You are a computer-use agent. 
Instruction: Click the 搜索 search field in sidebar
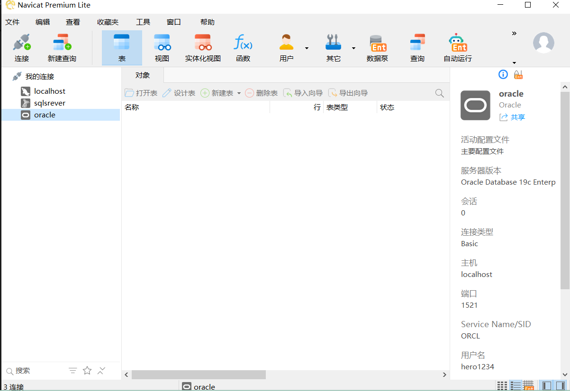[36, 371]
